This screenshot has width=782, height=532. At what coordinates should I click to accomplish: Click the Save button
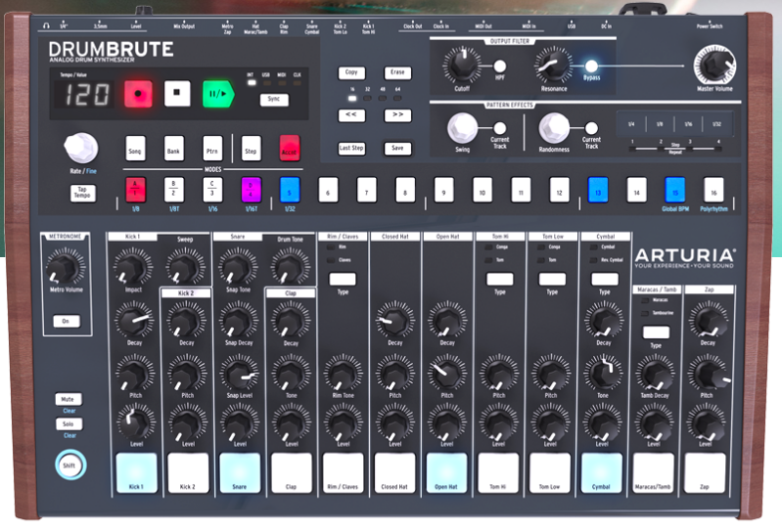[x=397, y=148]
